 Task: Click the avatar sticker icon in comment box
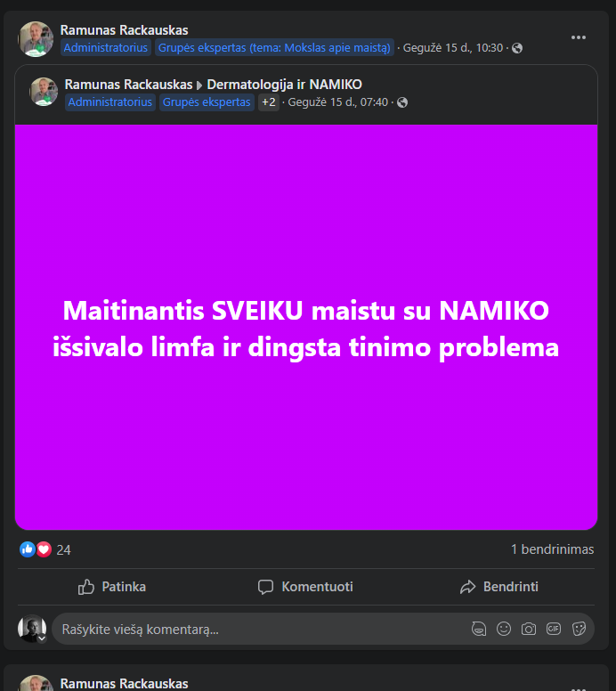point(479,629)
